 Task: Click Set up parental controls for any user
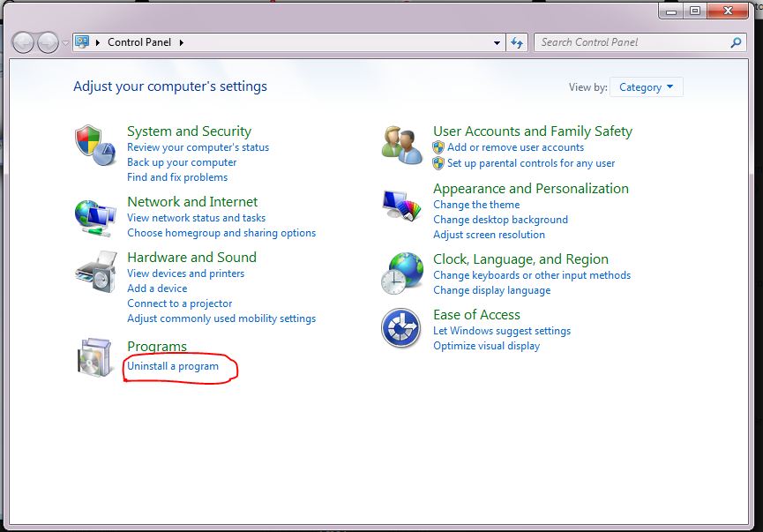coord(531,163)
